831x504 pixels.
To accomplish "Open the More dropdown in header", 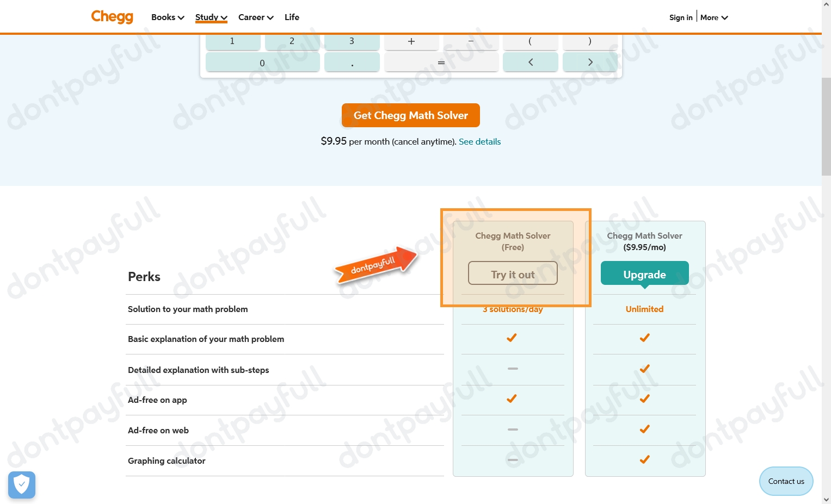I will [714, 17].
